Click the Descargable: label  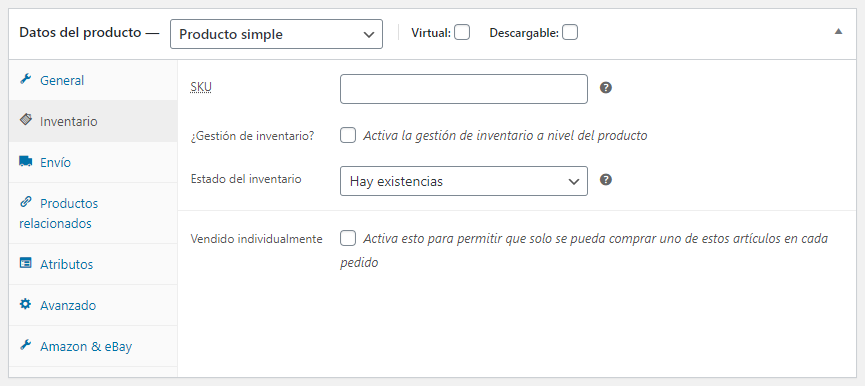tap(524, 33)
